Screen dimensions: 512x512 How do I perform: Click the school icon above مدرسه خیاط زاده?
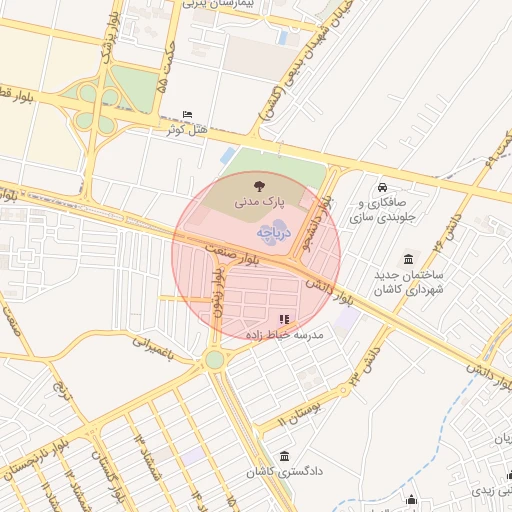tap(284, 320)
